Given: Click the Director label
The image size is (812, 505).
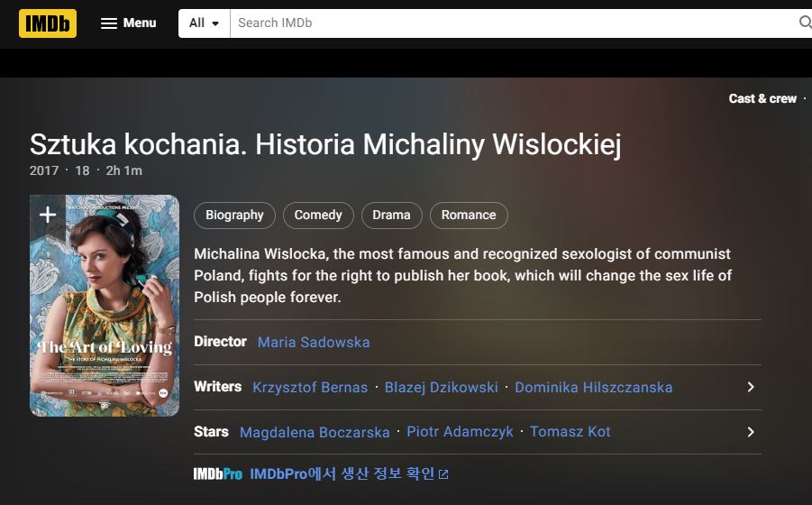Looking at the screenshot, I should [220, 342].
